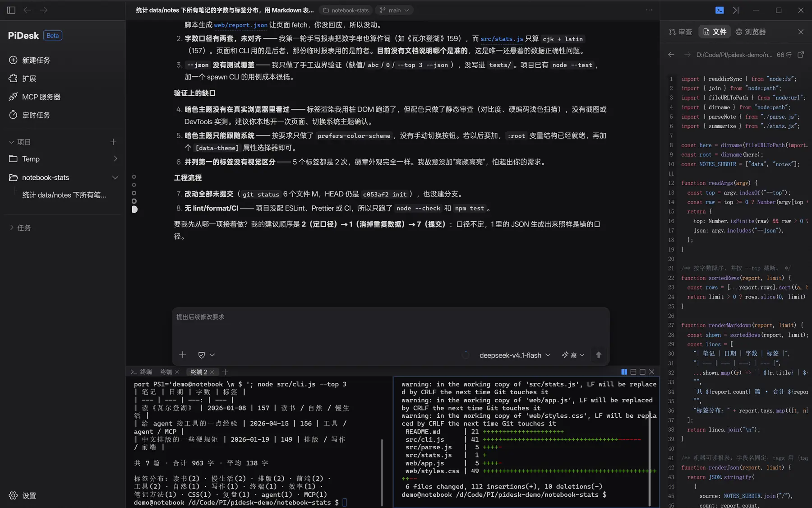The width and height of the screenshot is (812, 508).
Task: Click the conversation title 统计 data/notes in the header
Action: pyautogui.click(x=225, y=10)
